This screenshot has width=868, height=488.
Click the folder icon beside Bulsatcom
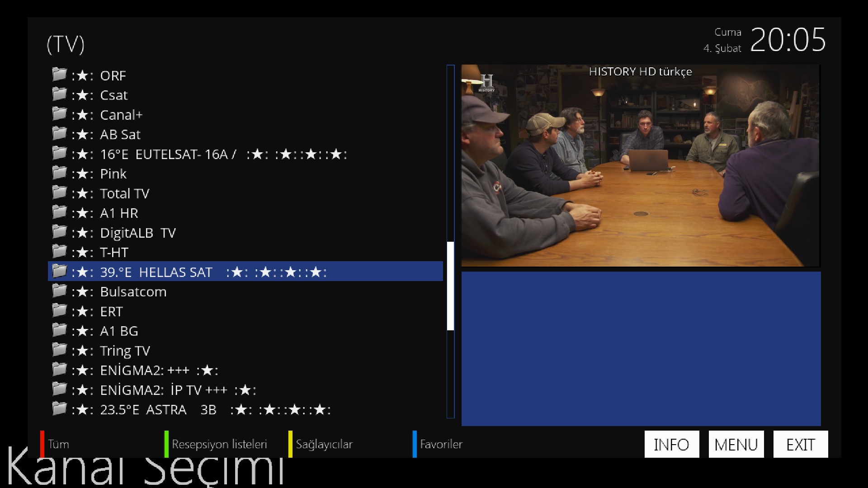click(59, 291)
